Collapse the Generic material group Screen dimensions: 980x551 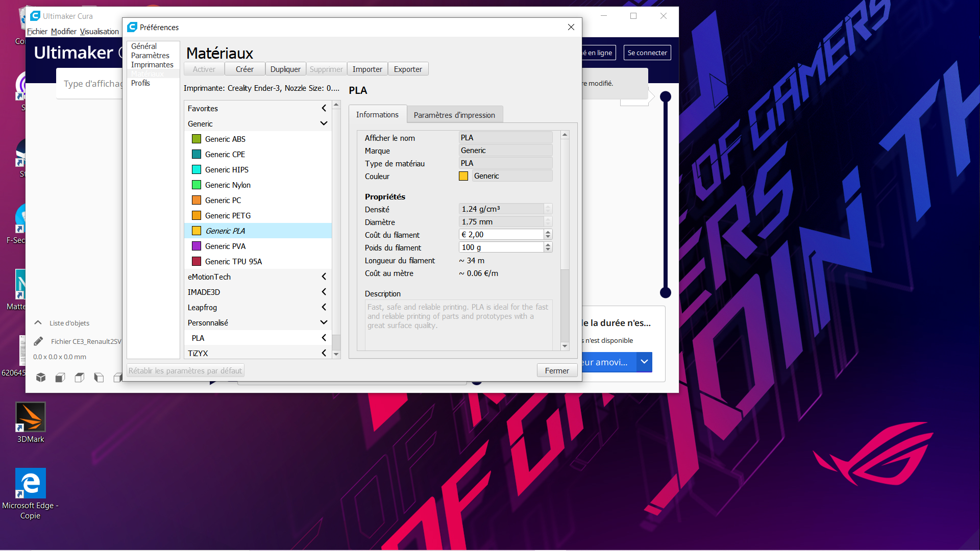pos(324,123)
